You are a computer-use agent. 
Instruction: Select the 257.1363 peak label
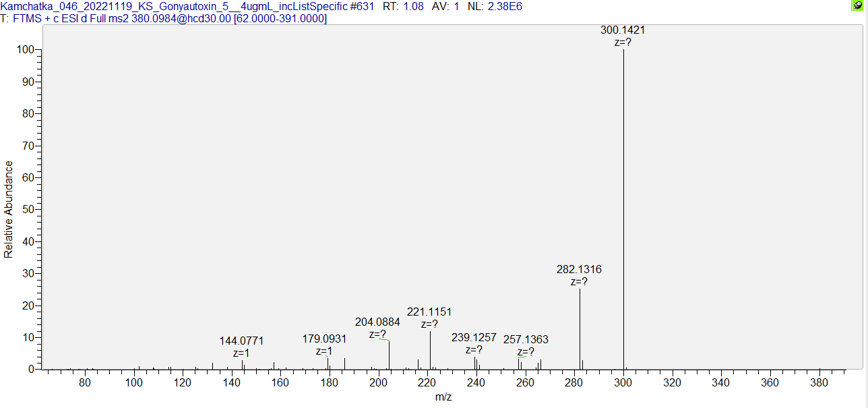click(526, 340)
